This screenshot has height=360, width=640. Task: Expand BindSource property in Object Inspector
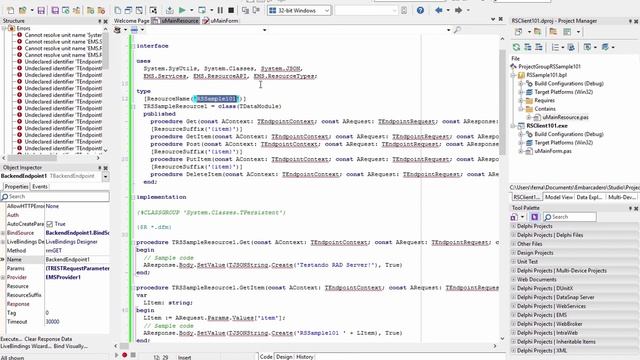coord(3,233)
